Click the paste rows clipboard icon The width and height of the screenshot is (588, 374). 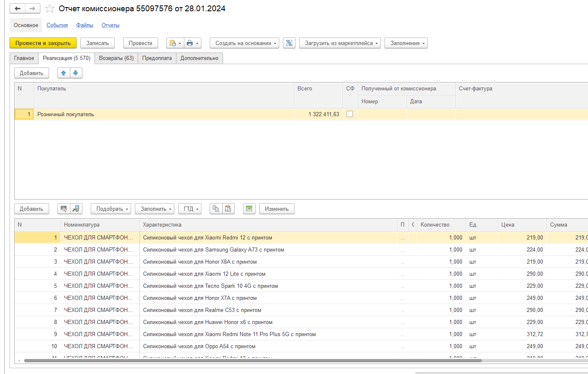click(x=228, y=209)
